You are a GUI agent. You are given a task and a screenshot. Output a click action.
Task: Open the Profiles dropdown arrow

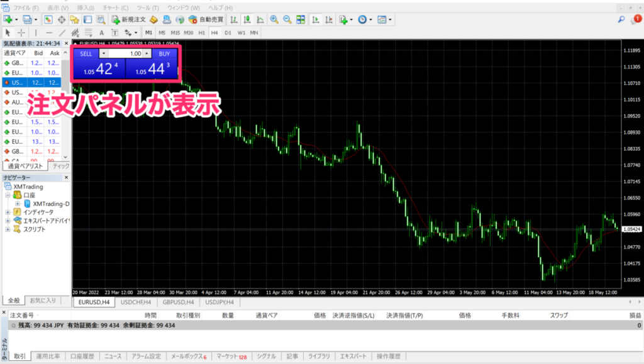(x=36, y=19)
